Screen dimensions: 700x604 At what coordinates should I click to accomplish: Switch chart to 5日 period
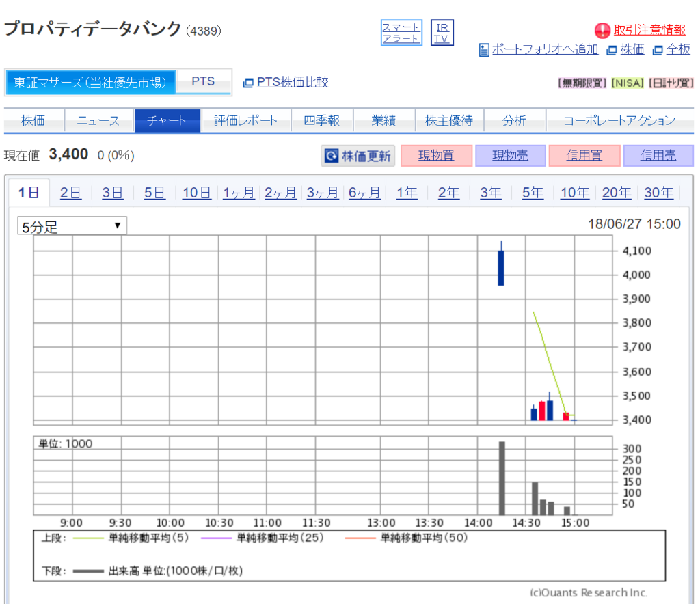(x=154, y=193)
